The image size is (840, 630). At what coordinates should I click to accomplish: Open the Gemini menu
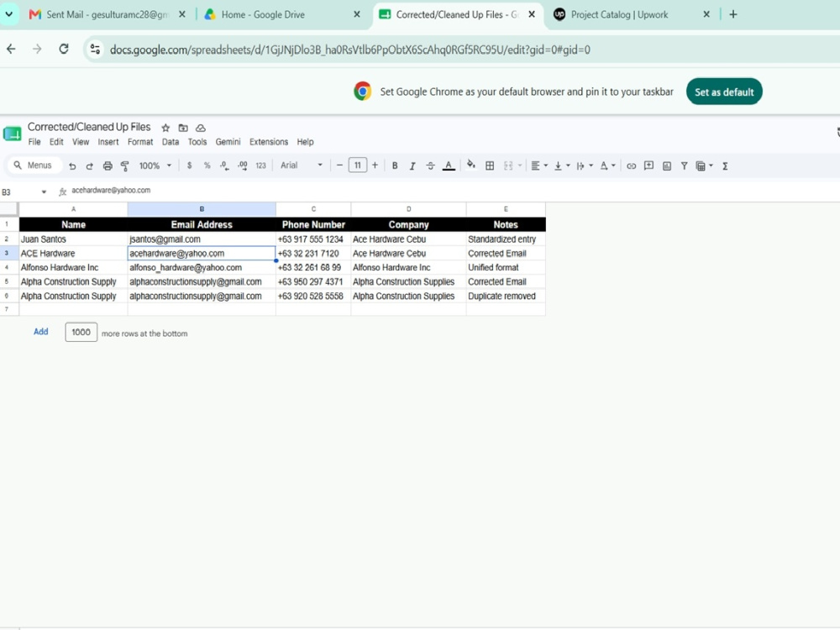click(228, 142)
